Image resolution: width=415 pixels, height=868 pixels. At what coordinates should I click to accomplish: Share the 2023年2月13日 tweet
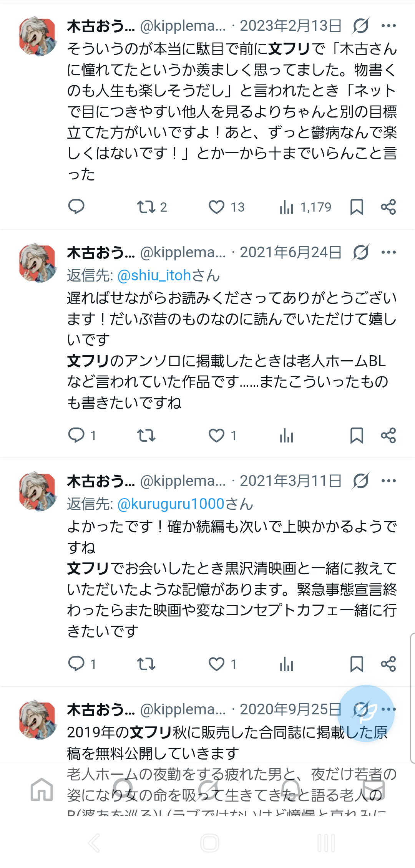[388, 207]
